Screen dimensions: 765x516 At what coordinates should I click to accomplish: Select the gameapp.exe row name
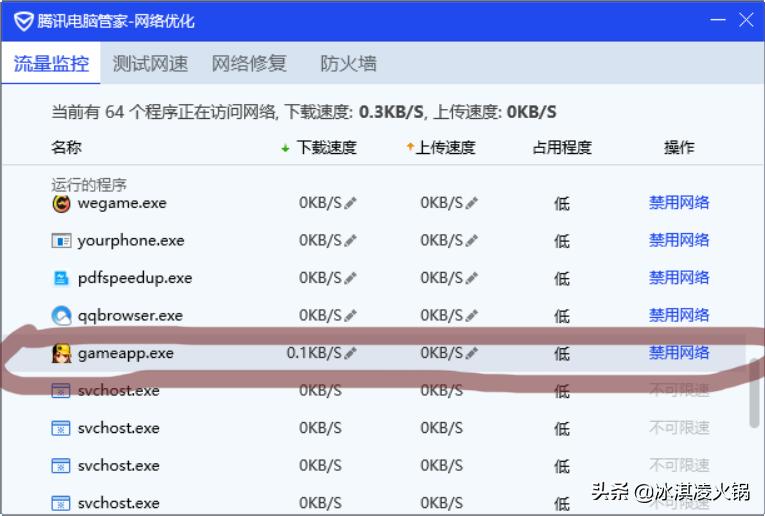pos(125,353)
